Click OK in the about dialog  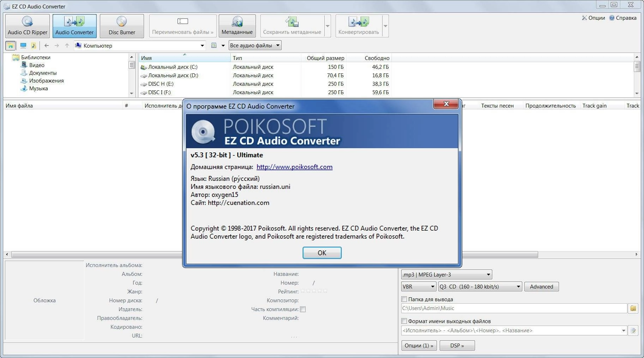tap(322, 253)
